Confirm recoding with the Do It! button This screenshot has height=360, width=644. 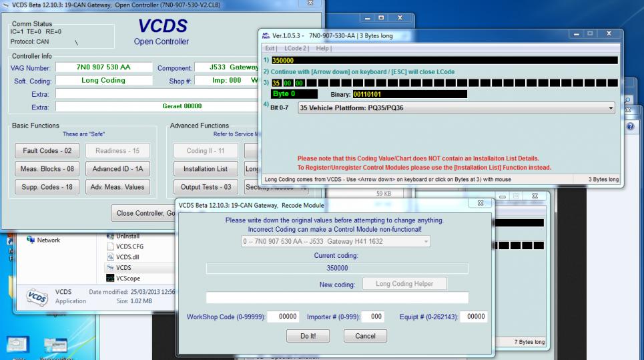308,336
